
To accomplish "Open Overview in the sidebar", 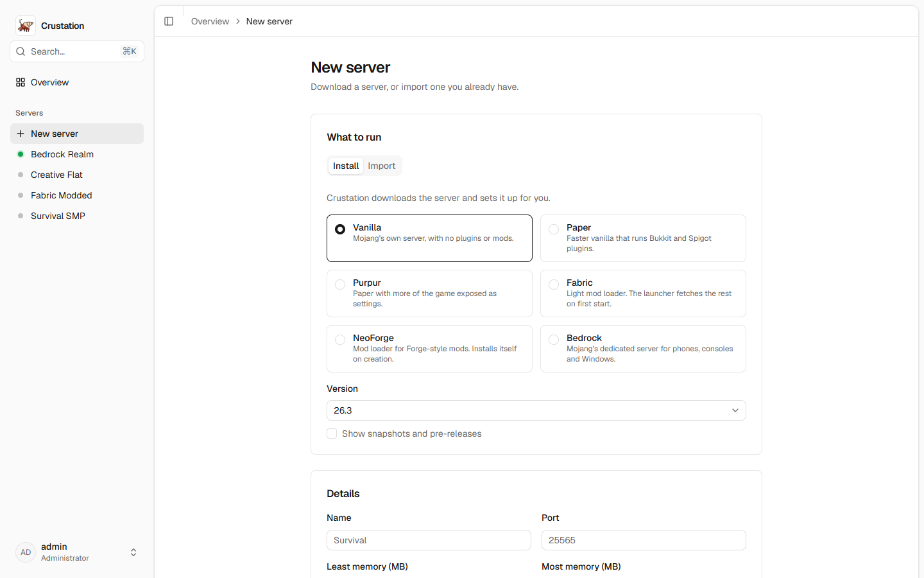I will pyautogui.click(x=77, y=82).
